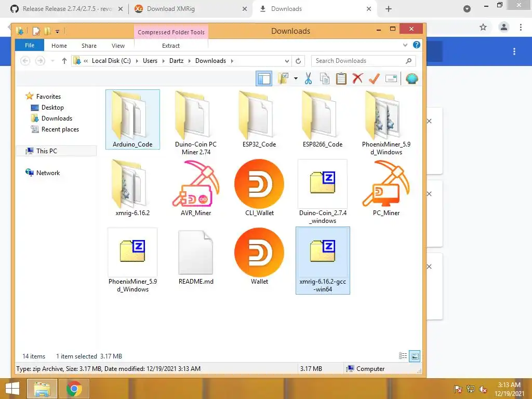Expand the Dartz breadcrumb arrow
This screenshot has height=399, width=532.
tap(189, 61)
